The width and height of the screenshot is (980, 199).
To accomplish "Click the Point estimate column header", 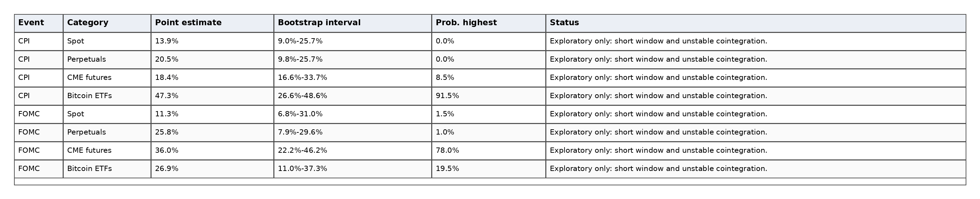I will pos(212,23).
